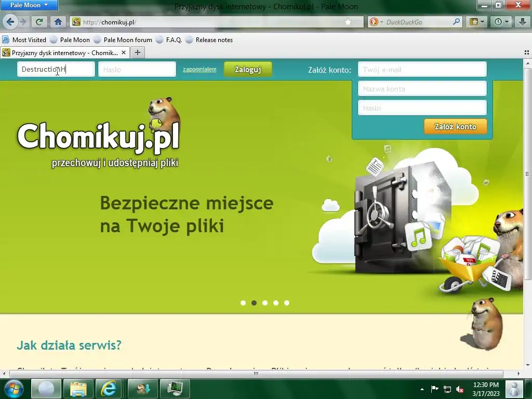This screenshot has width=532, height=399.
Task: Select the fifth banner slide dot
Action: pyautogui.click(x=287, y=303)
